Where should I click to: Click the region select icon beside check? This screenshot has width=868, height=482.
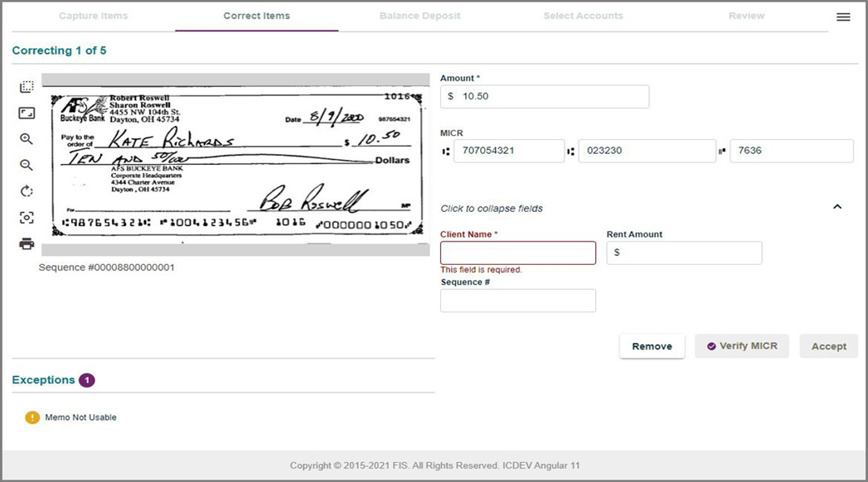click(27, 87)
